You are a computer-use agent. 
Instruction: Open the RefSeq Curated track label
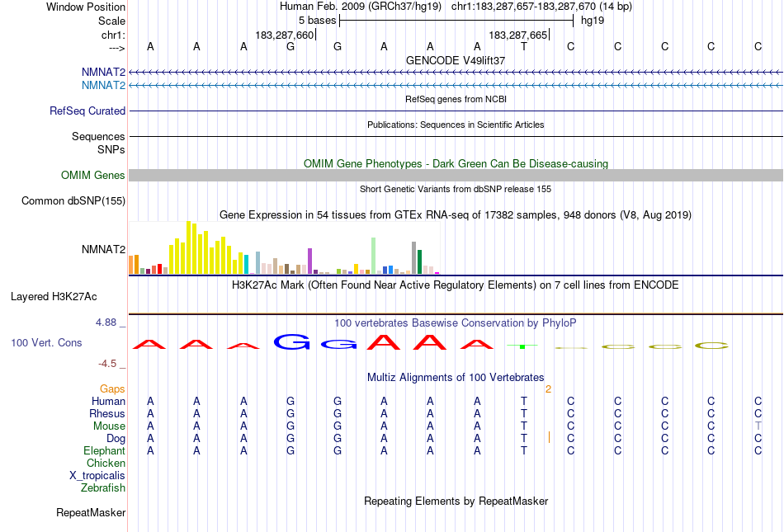87,111
